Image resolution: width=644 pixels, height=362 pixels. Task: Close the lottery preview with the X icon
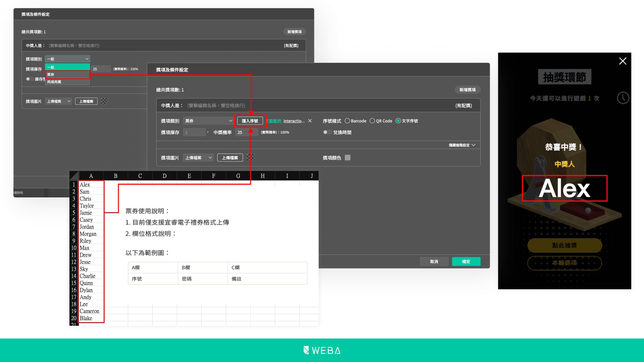tap(623, 61)
